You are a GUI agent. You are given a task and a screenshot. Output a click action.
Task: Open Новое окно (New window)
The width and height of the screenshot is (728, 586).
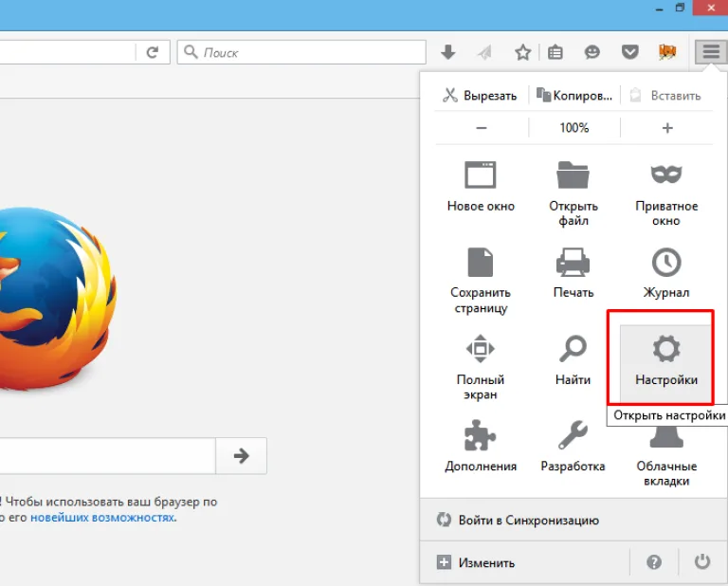[481, 187]
